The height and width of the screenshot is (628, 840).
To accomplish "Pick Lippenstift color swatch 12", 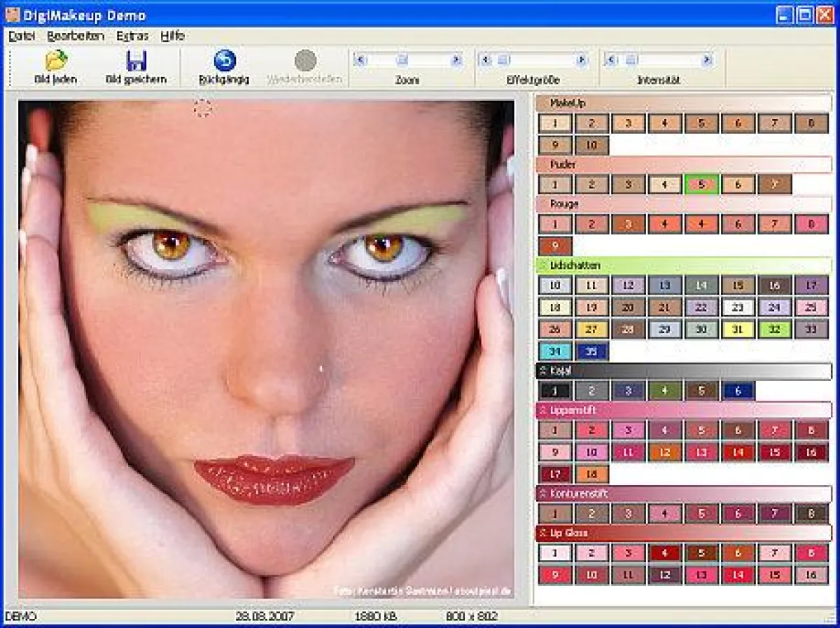I will 663,452.
